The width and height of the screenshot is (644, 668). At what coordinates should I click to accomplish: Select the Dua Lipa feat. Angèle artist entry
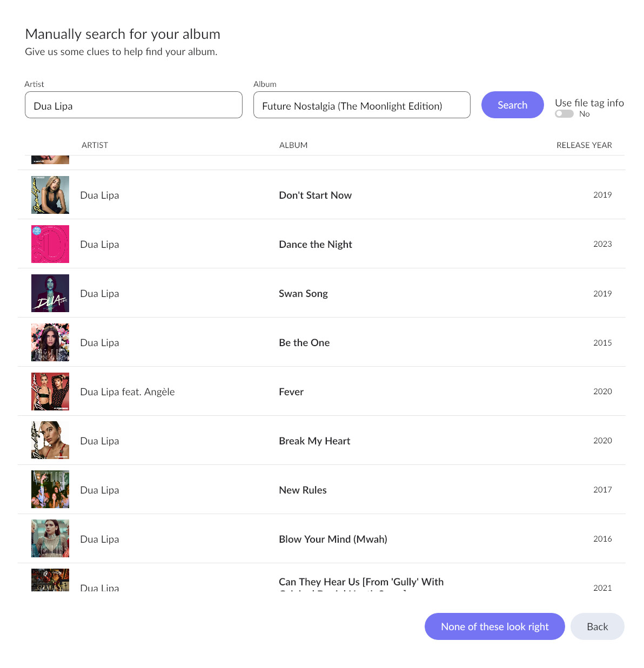(128, 392)
